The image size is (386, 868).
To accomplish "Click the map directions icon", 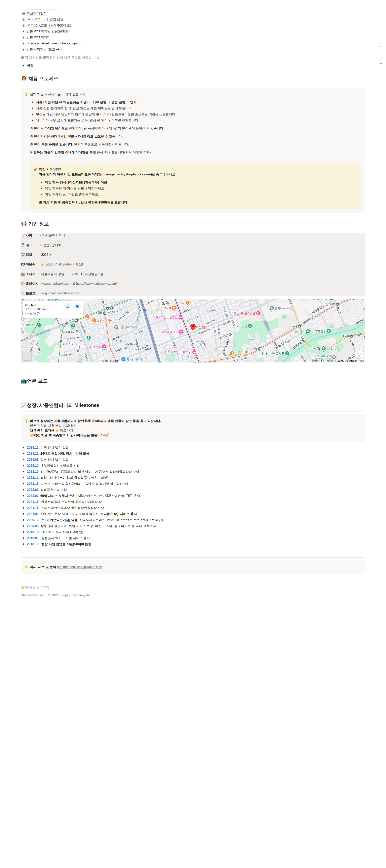I will point(77,306).
